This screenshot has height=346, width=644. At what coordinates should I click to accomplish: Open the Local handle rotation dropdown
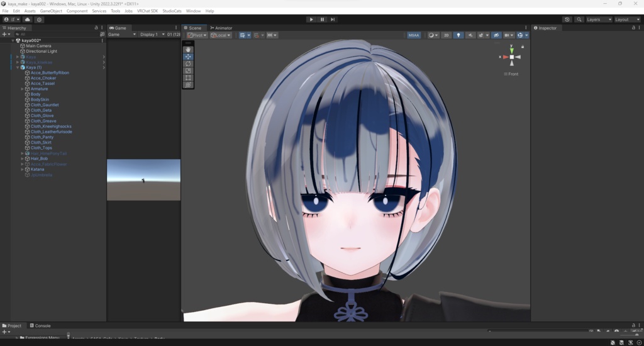(221, 35)
